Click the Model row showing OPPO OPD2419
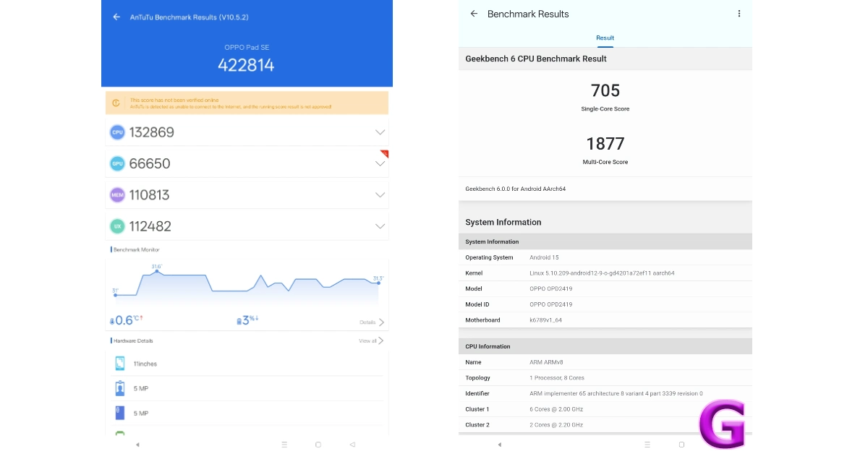This screenshot has width=868, height=454. [x=605, y=288]
